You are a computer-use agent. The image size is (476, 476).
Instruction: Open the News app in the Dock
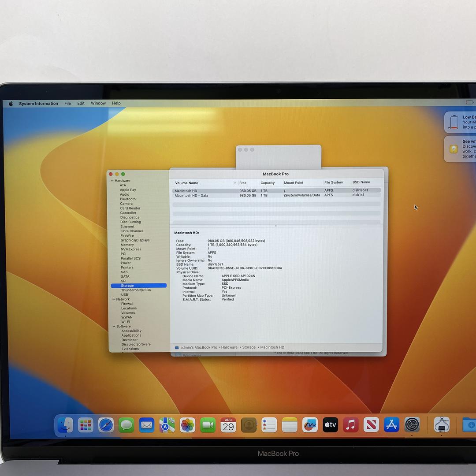pos(371,425)
